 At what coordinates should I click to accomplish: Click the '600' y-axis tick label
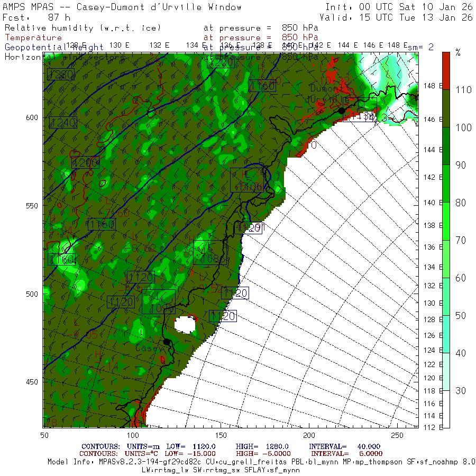click(32, 117)
